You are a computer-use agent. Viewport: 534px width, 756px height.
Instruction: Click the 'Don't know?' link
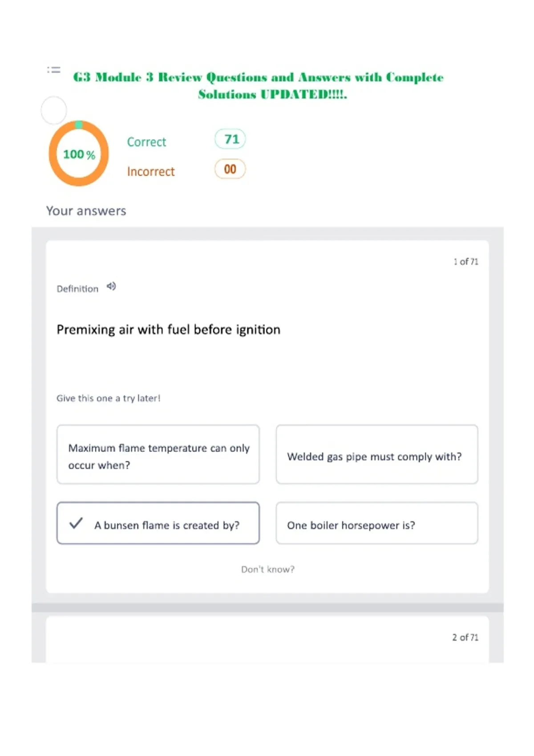[268, 569]
